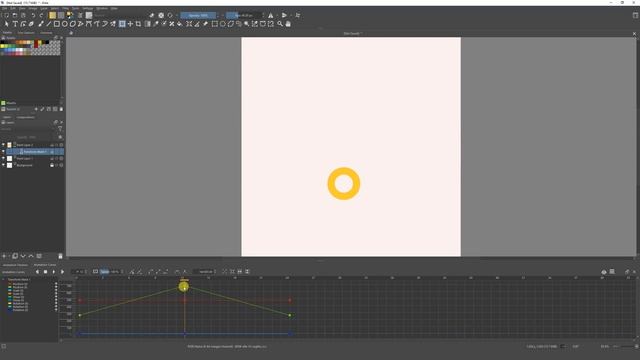Delete the layer with the trash icon

60,256
